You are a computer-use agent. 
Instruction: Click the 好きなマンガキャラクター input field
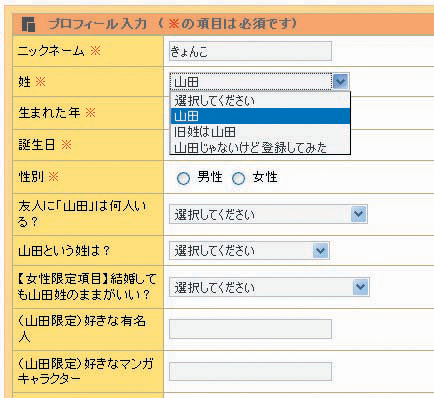(250, 371)
